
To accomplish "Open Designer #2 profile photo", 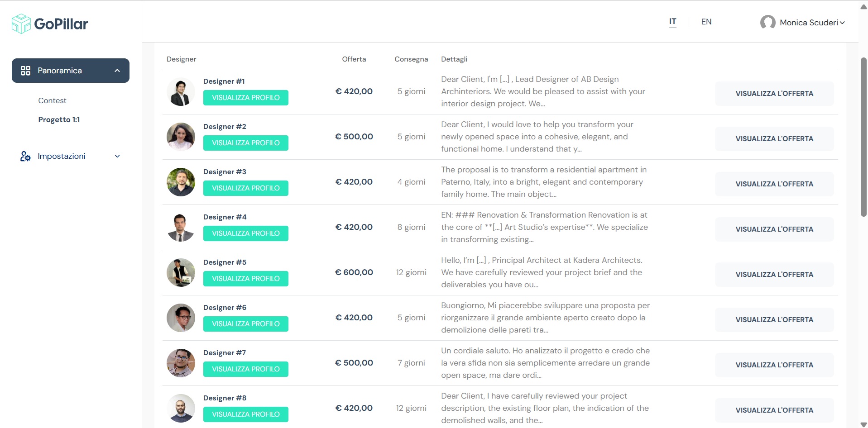I will coord(181,137).
